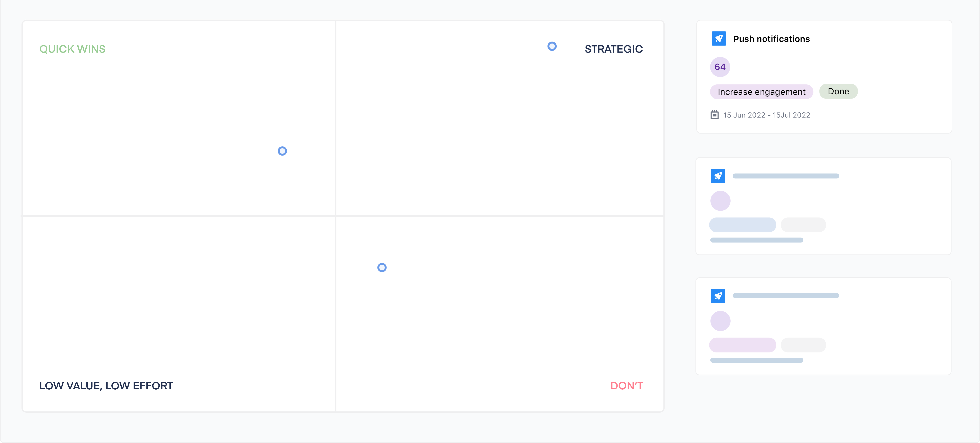
Task: Open the Push notifications card title
Action: [x=771, y=39]
